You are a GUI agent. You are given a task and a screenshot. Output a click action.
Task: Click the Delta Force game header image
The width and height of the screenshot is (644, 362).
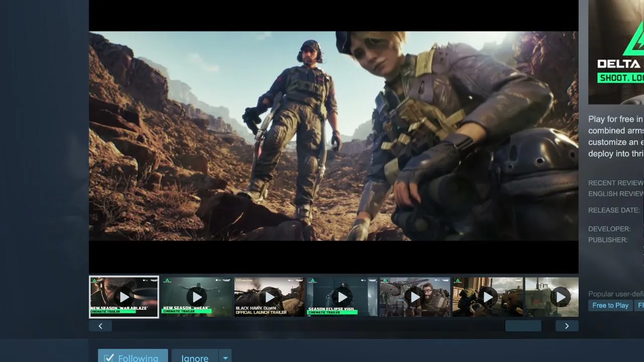click(x=616, y=52)
